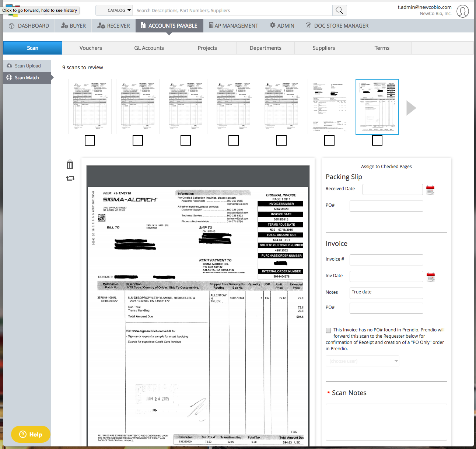Viewport: 476px width, 449px height.
Task: Open the Projects tab
Action: tap(207, 48)
